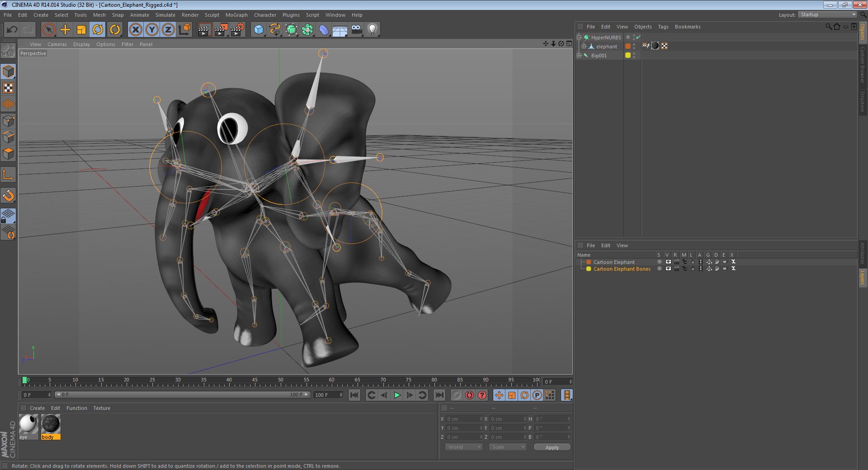Enable Texture mode checkerboard icon in sidebar

pyautogui.click(x=9, y=88)
